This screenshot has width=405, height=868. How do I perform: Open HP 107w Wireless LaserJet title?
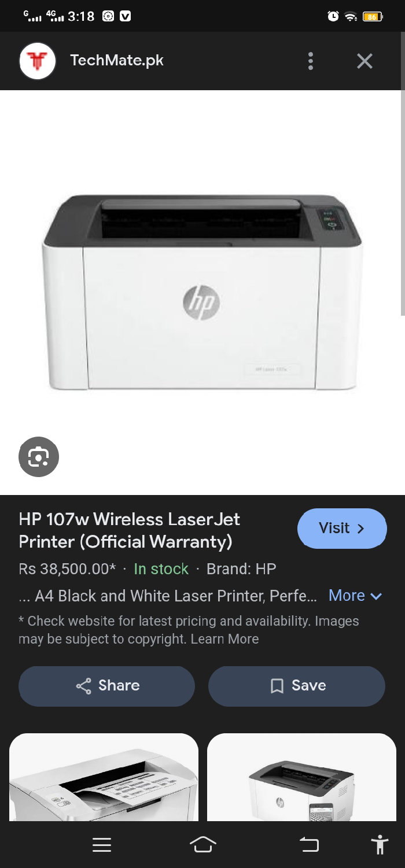pos(130,530)
